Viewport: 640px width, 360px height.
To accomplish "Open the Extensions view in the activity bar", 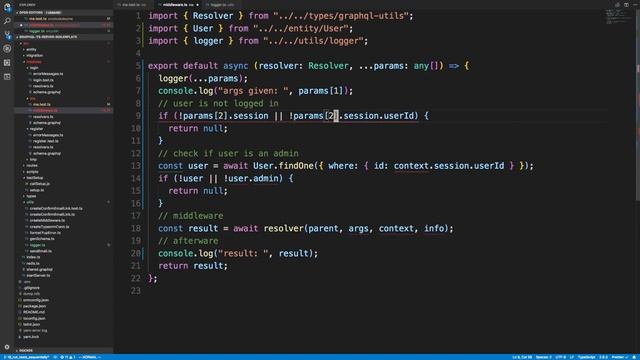I will (7, 62).
